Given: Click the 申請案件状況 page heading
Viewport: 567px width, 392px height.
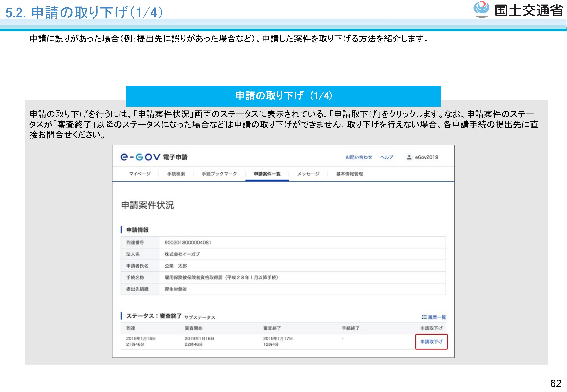Looking at the screenshot, I should 148,205.
